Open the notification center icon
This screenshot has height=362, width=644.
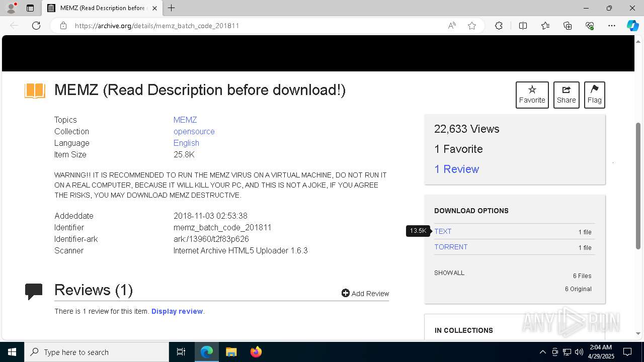click(x=627, y=352)
